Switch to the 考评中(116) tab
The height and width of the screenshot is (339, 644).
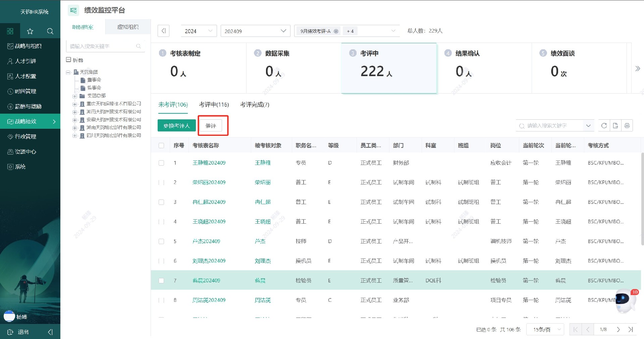point(214,105)
